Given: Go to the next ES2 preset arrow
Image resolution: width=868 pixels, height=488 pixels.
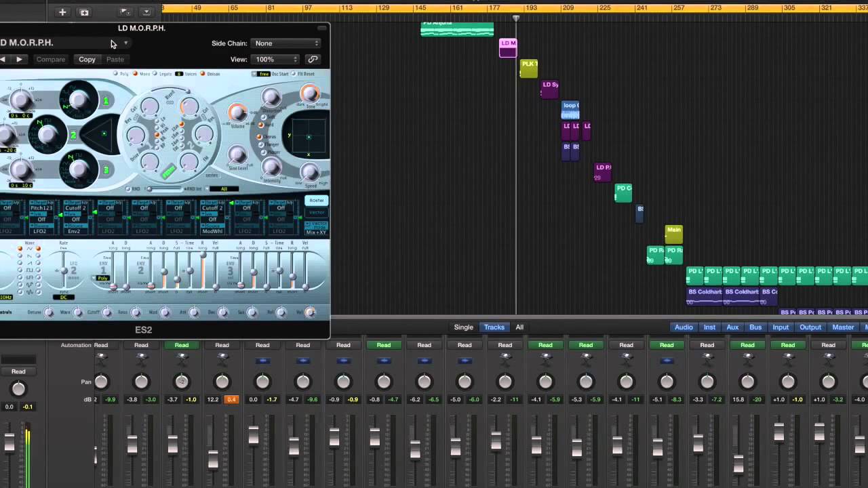Looking at the screenshot, I should (19, 60).
